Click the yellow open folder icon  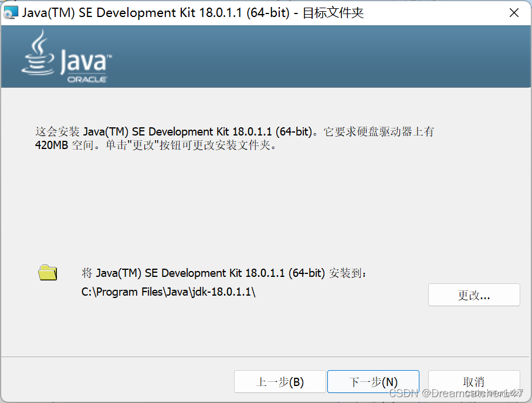pyautogui.click(x=47, y=272)
